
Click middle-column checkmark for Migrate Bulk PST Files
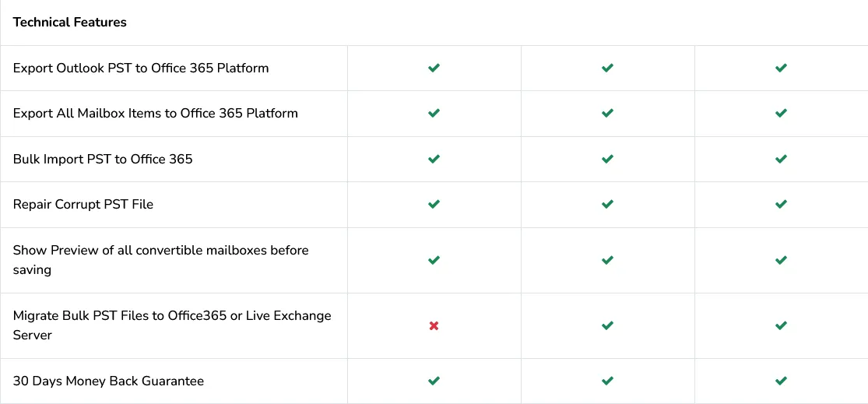click(x=607, y=325)
